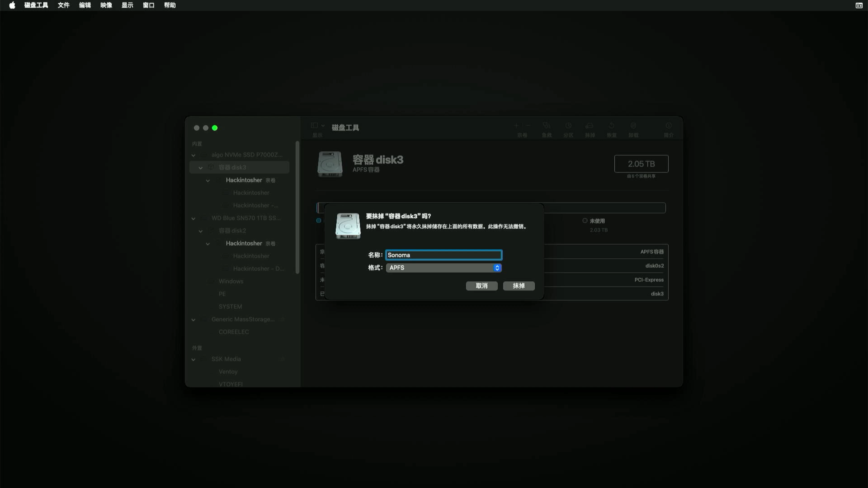Screen dimensions: 868x488
Task: Open the 帮助 menu
Action: [x=170, y=5]
